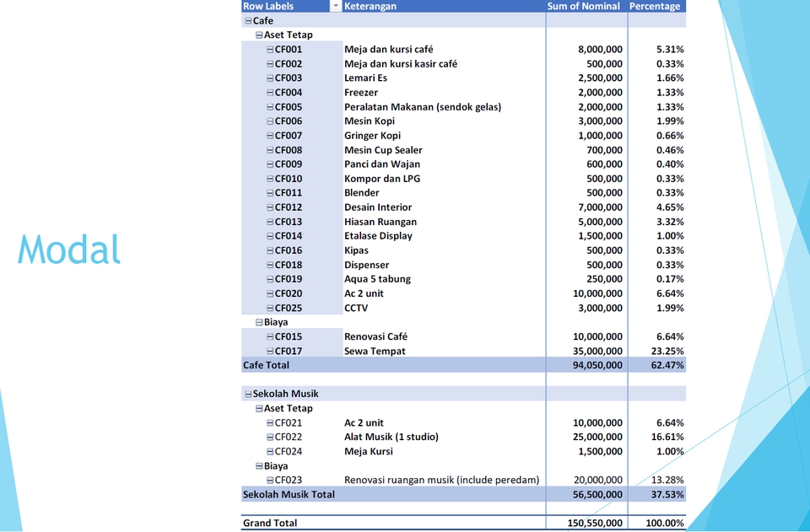The image size is (810, 532).
Task: Select the Sum of Nominal header
Action: pos(583,6)
